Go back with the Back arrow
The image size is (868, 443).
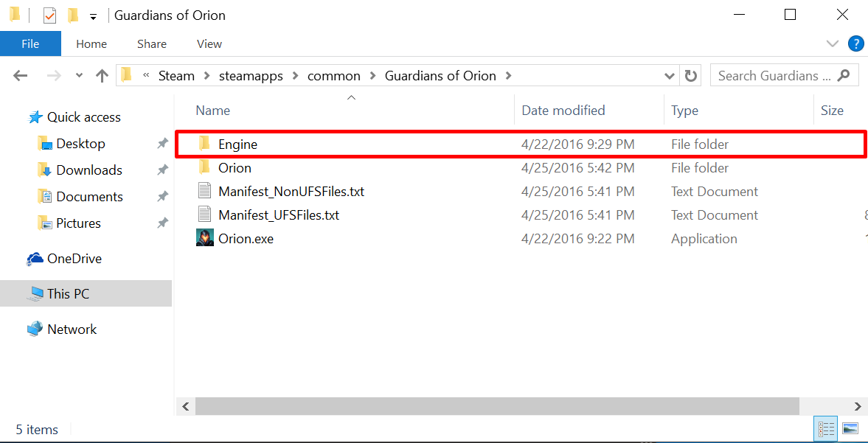coord(20,76)
